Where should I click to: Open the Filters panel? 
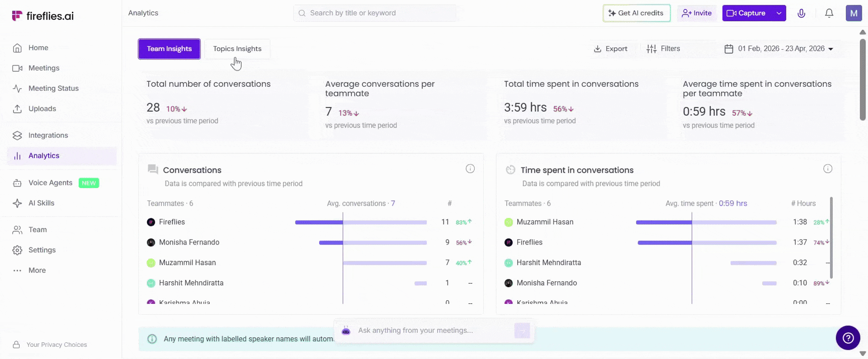(663, 49)
